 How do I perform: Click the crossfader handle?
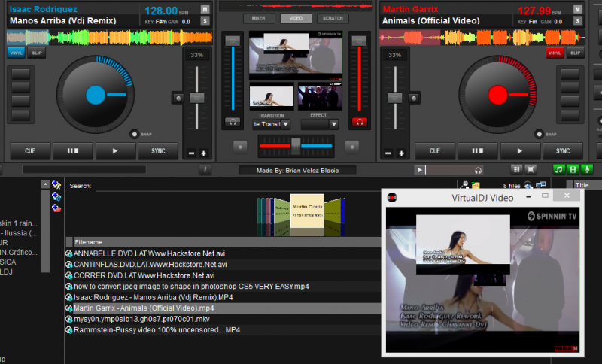[x=296, y=146]
